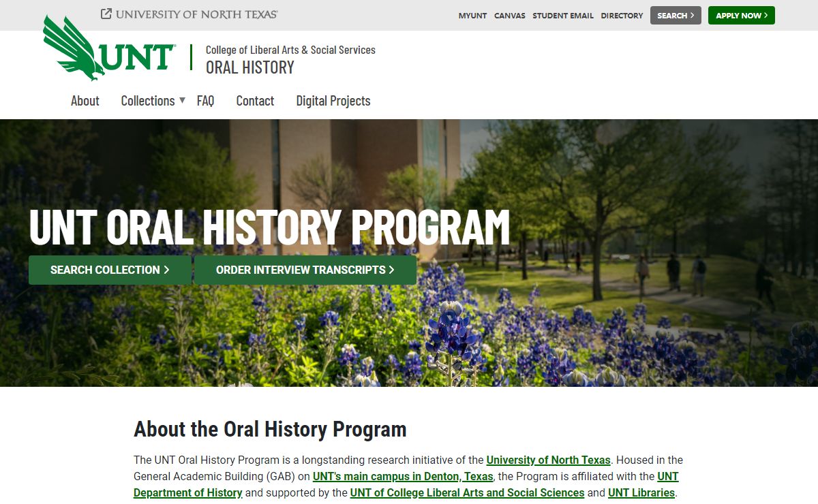Open College of Liberal Arts & Social Services link
818x504 pixels.
coord(290,50)
